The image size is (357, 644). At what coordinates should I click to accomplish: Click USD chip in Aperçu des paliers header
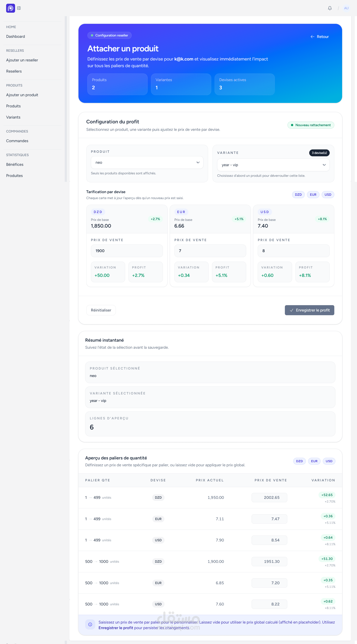(329, 461)
